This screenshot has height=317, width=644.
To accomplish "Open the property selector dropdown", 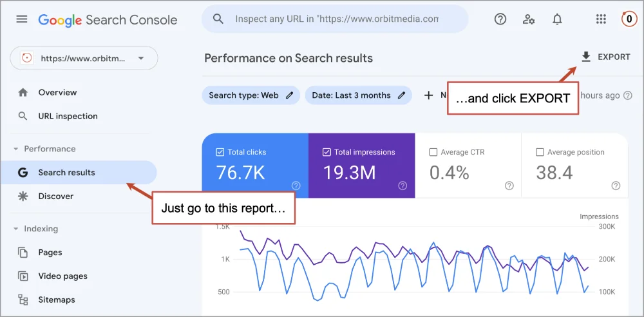I will 84,58.
